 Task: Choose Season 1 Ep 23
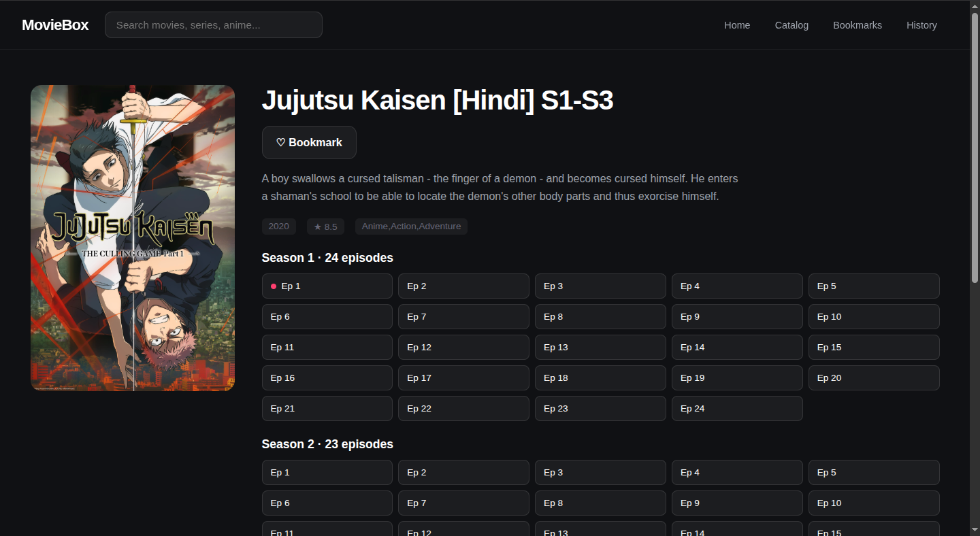pos(600,409)
